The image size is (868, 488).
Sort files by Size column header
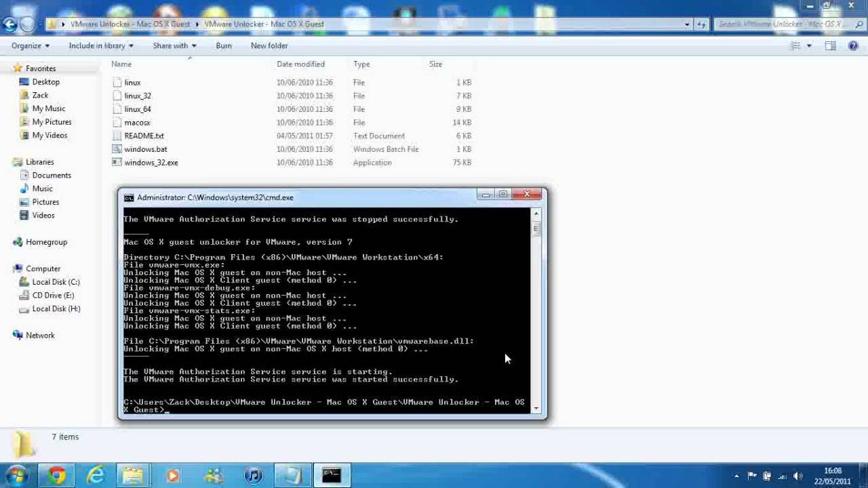tap(435, 64)
